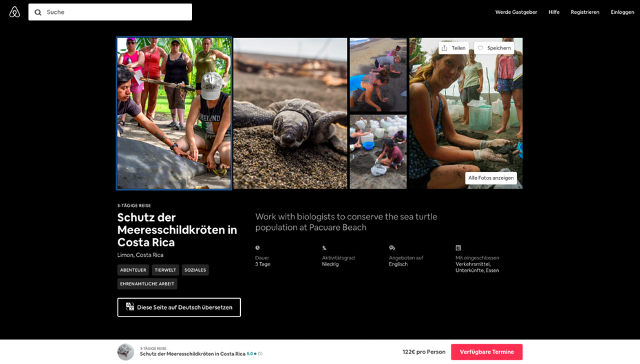Image resolution: width=640 pixels, height=364 pixels.
Task: Click the search magnifier icon
Action: click(x=38, y=12)
